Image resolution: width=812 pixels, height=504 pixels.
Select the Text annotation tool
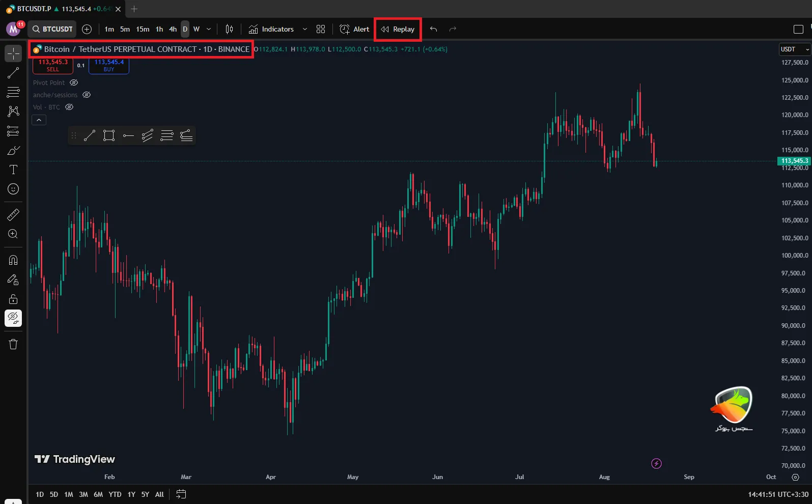(x=13, y=170)
